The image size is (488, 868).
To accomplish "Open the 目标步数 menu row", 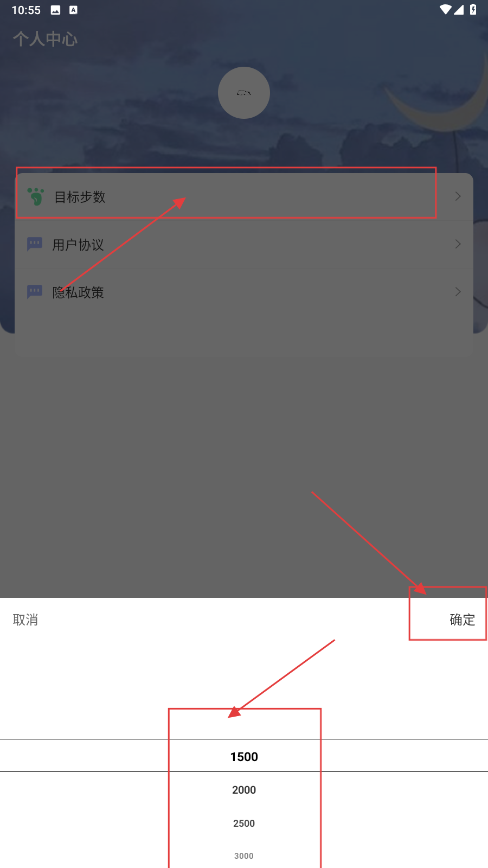I will pyautogui.click(x=244, y=196).
